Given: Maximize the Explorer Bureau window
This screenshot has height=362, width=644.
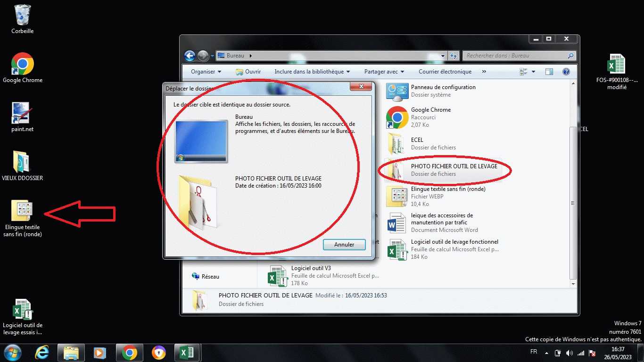Looking at the screenshot, I should (x=548, y=39).
